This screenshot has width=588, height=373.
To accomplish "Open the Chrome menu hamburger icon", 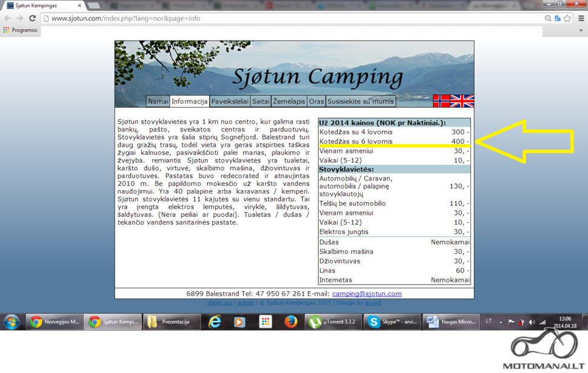I will pos(581,18).
